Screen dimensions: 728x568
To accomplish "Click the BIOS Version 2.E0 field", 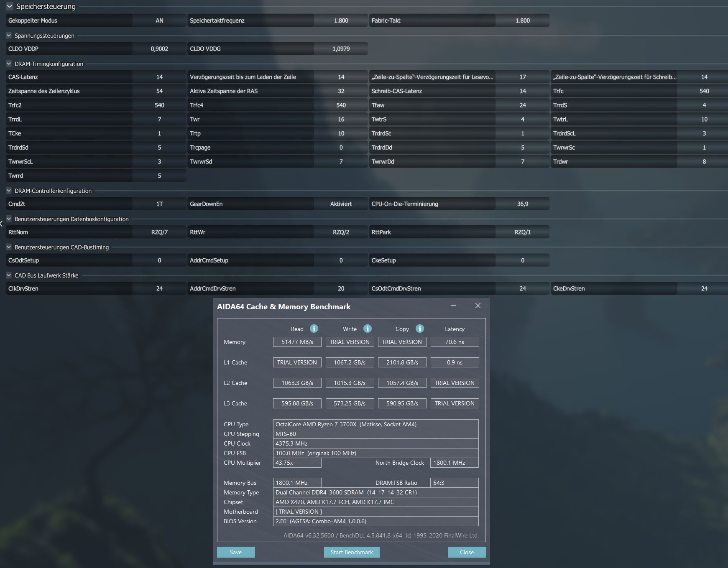I will pos(375,521).
